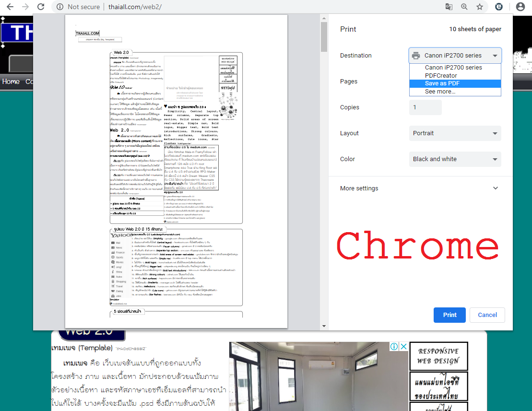Screen dimensions: 532x411
Task: Open the translate page icon
Action: (x=449, y=7)
